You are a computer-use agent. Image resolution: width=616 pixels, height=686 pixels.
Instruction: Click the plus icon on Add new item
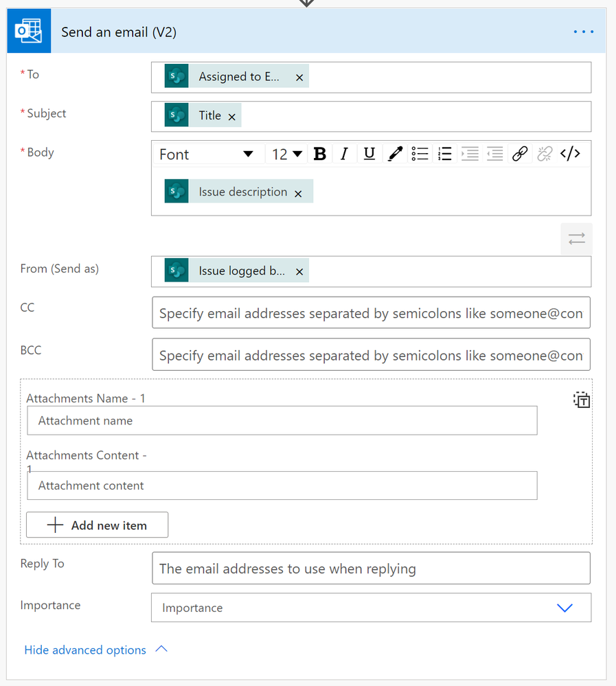pyautogui.click(x=55, y=525)
